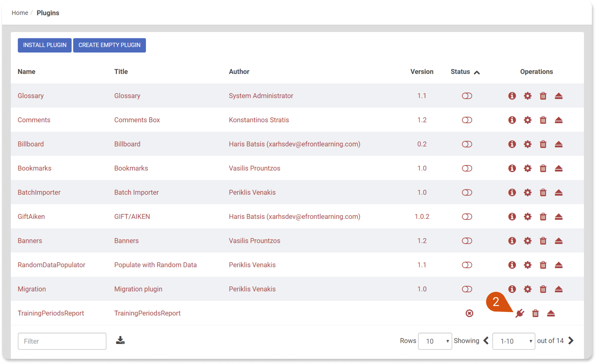Open the Glossary plugin name link

[31, 96]
